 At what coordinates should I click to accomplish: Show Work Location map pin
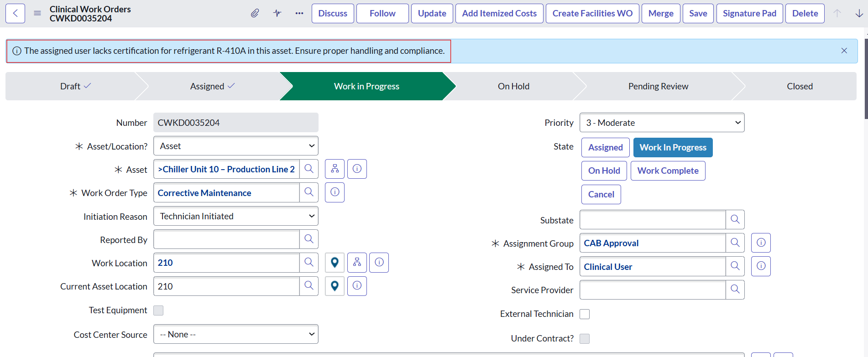click(x=335, y=263)
